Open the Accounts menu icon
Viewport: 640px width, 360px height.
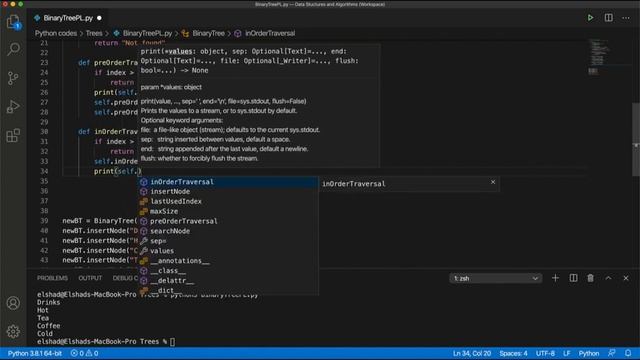click(13, 303)
